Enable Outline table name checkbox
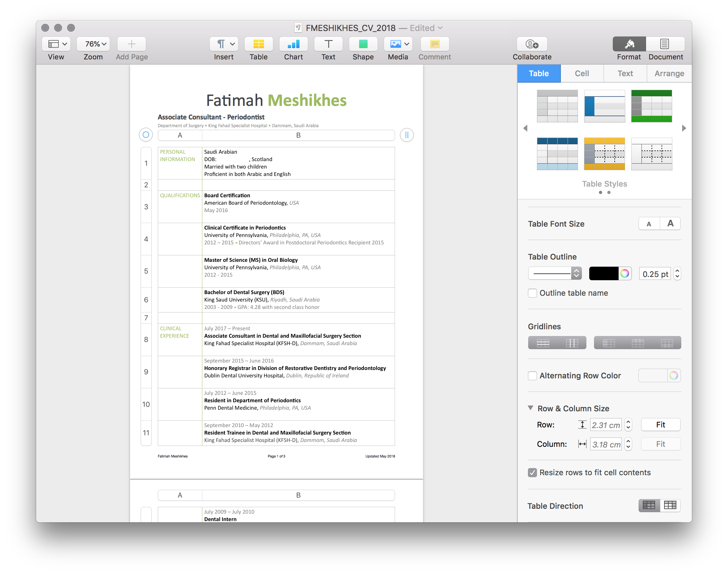This screenshot has width=728, height=574. pos(532,293)
